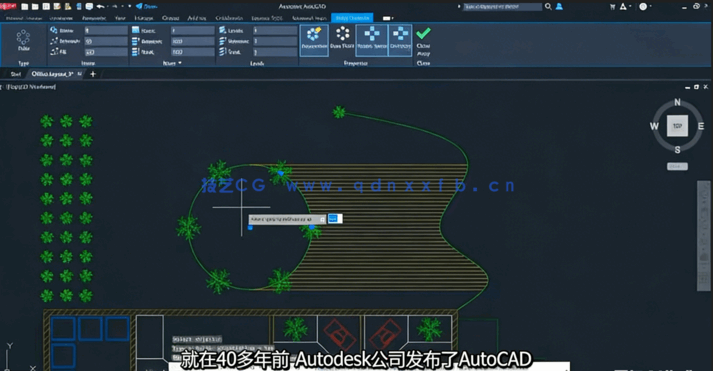Expand the quick access toolbar customize arrow

click(x=130, y=6)
